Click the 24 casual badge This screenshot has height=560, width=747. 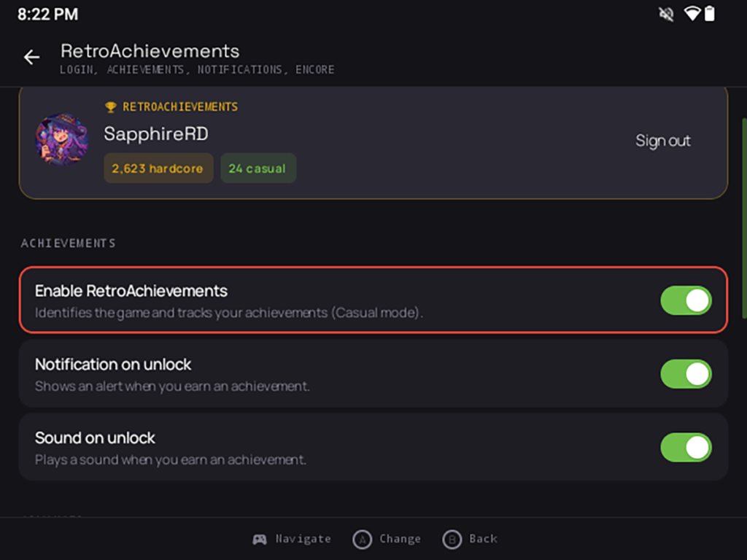click(x=258, y=168)
